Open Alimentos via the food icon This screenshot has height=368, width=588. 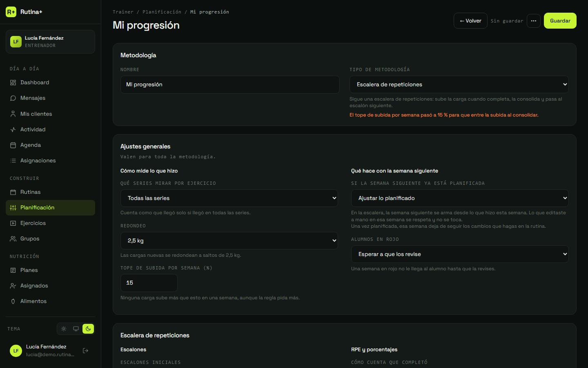coord(13,301)
